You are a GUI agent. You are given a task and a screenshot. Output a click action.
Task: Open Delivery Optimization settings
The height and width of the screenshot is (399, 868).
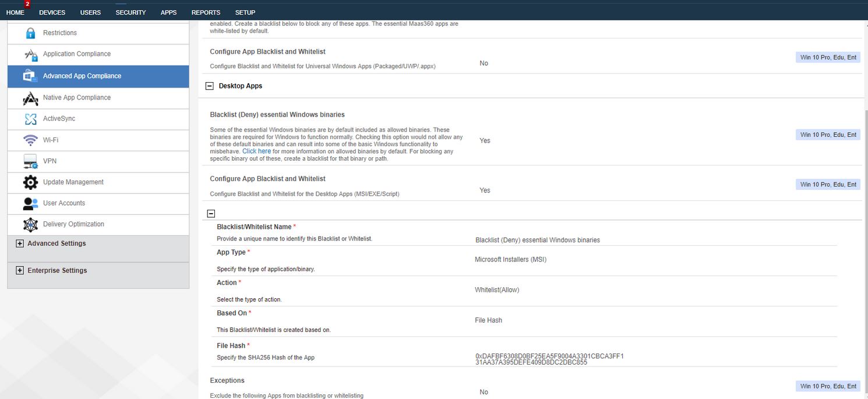pyautogui.click(x=98, y=224)
